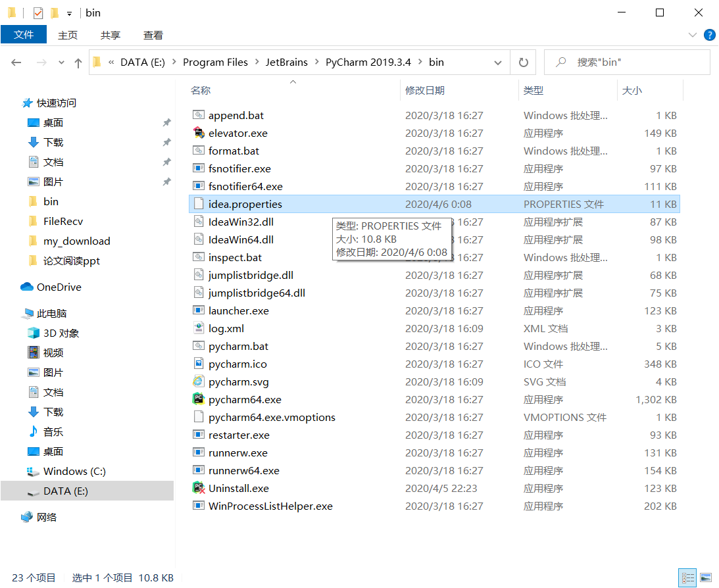
Task: Select the runnerw64.exe file
Action: point(434,470)
